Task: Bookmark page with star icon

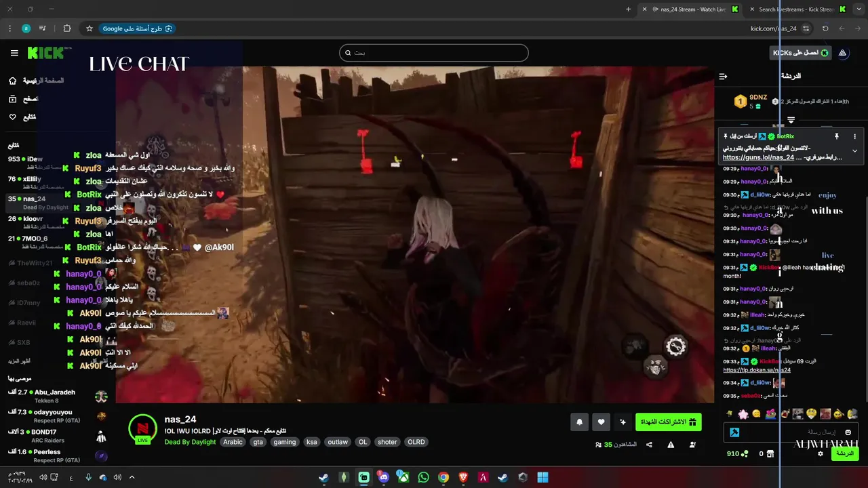Action: 89,28
